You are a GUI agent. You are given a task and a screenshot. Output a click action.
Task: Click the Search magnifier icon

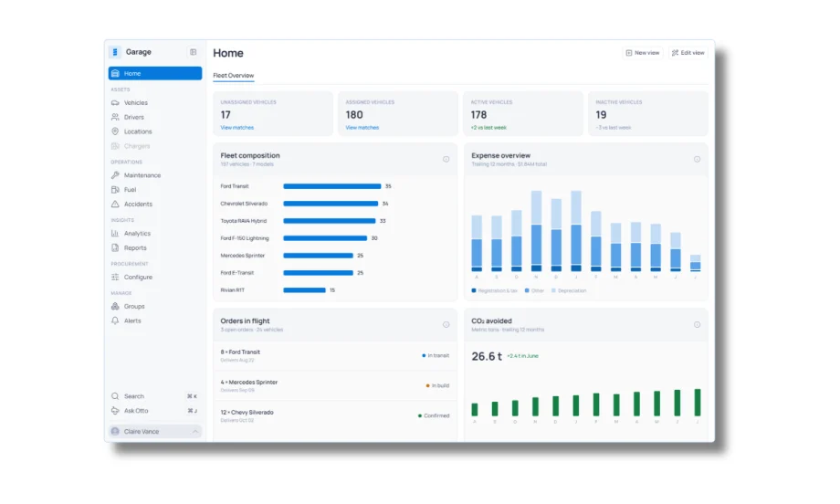115,396
